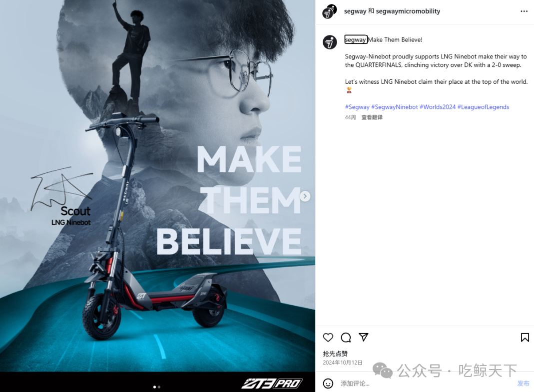
Task: Open the #Segway hashtag
Action: (357, 107)
